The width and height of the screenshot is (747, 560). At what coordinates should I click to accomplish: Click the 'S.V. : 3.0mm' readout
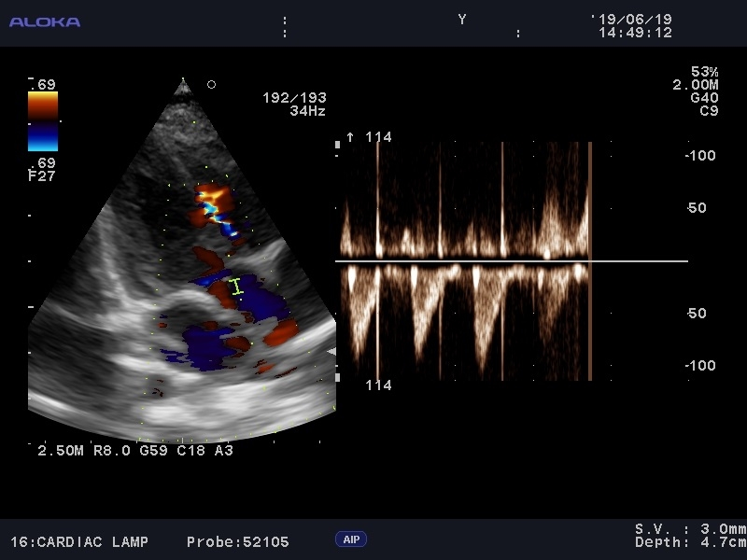[x=690, y=528]
